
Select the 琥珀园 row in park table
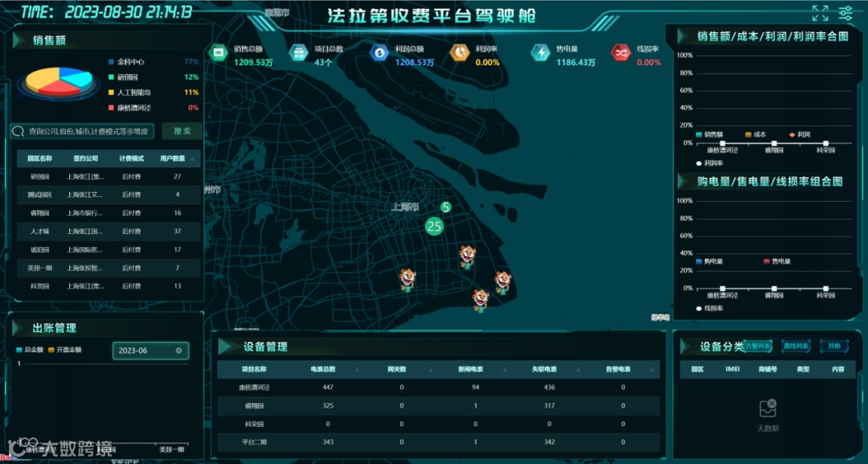108,250
